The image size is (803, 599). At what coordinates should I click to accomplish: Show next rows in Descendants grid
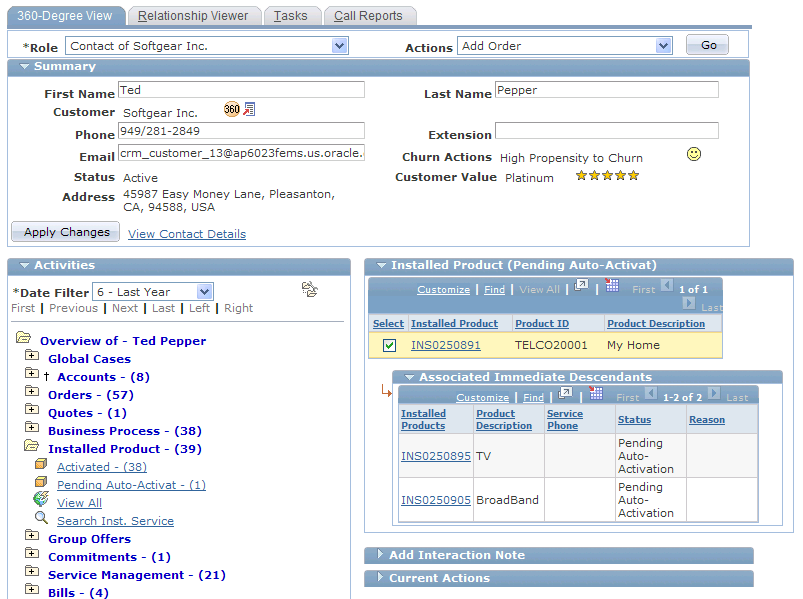[713, 393]
